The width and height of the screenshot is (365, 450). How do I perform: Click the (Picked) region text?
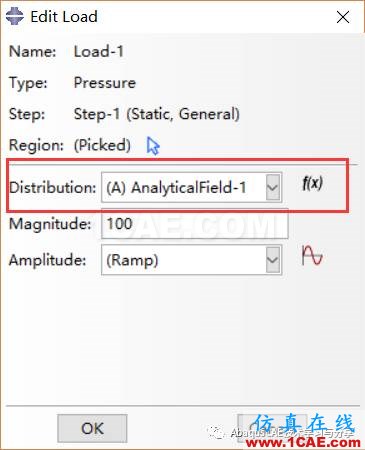[x=102, y=145]
